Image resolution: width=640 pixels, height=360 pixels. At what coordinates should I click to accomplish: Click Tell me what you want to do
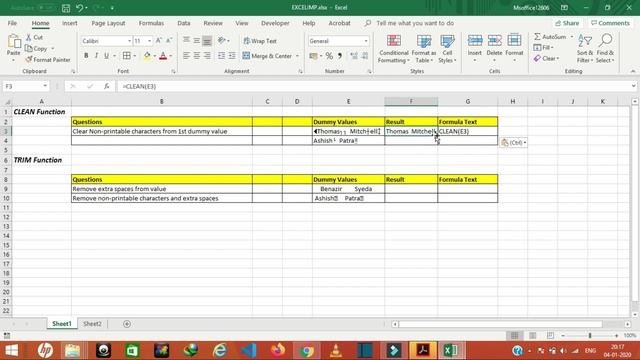pyautogui.click(x=415, y=23)
